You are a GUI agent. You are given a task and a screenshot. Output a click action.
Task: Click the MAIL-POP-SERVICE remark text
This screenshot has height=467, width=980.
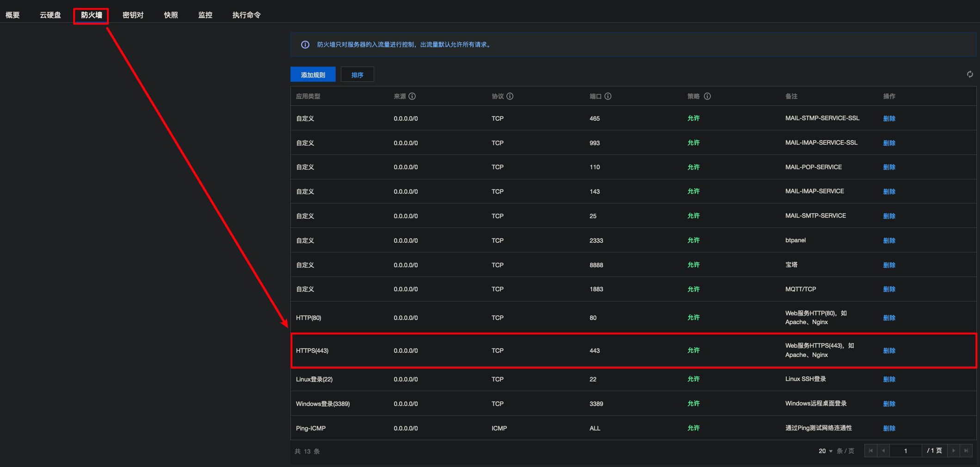coord(814,167)
